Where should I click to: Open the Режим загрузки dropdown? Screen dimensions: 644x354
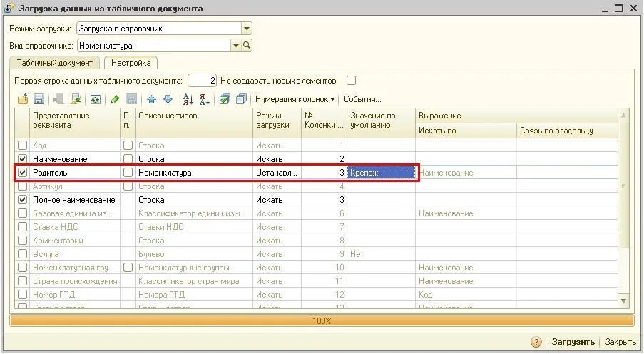point(247,29)
